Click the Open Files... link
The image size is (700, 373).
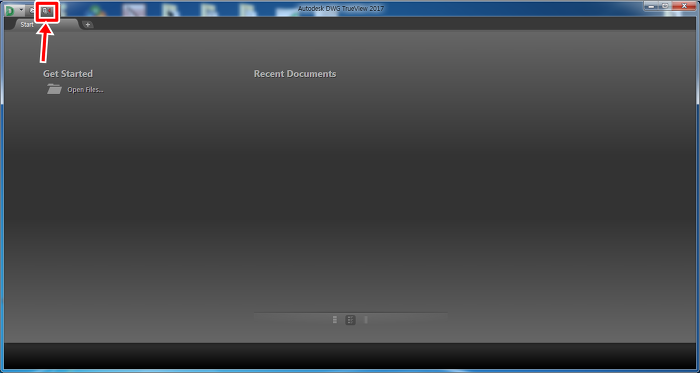(85, 90)
